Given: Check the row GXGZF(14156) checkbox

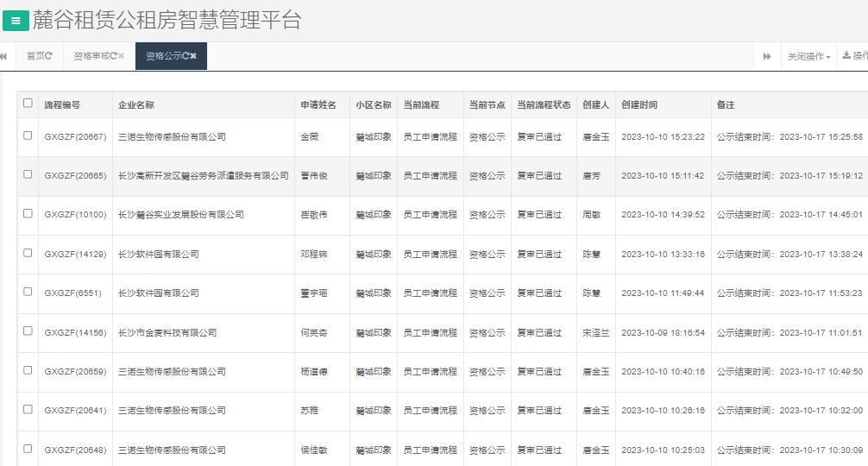Looking at the screenshot, I should click(x=28, y=331).
